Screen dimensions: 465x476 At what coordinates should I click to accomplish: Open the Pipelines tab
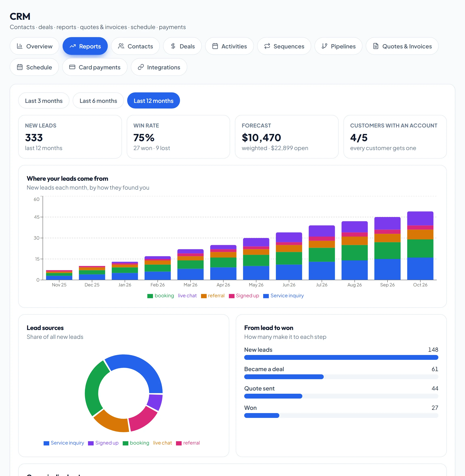click(x=338, y=46)
